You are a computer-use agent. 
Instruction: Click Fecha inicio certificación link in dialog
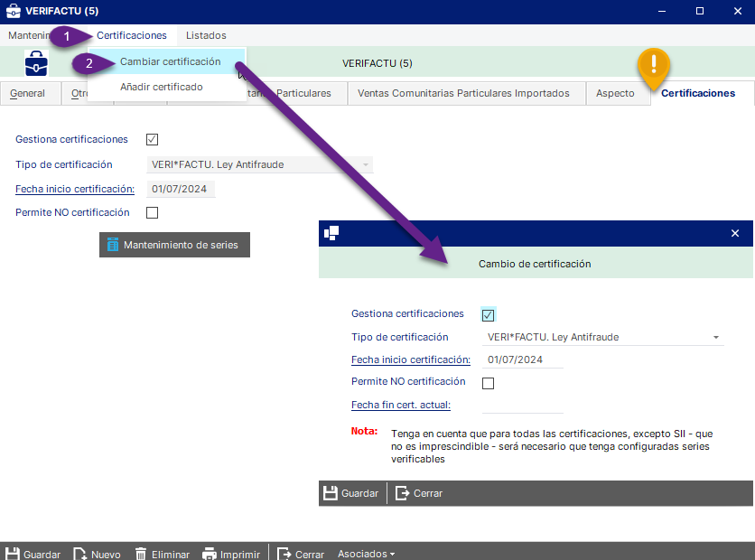[411, 359]
